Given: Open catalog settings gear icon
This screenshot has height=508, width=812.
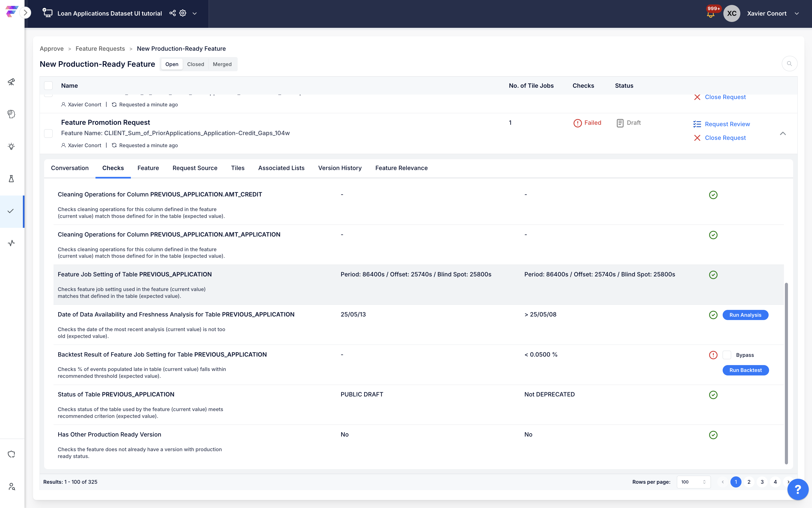Looking at the screenshot, I should coord(183,13).
